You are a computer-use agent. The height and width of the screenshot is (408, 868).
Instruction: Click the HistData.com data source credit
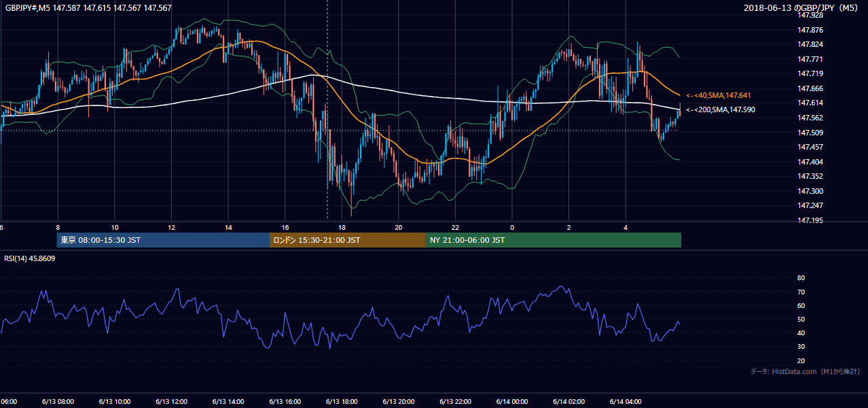(805, 371)
